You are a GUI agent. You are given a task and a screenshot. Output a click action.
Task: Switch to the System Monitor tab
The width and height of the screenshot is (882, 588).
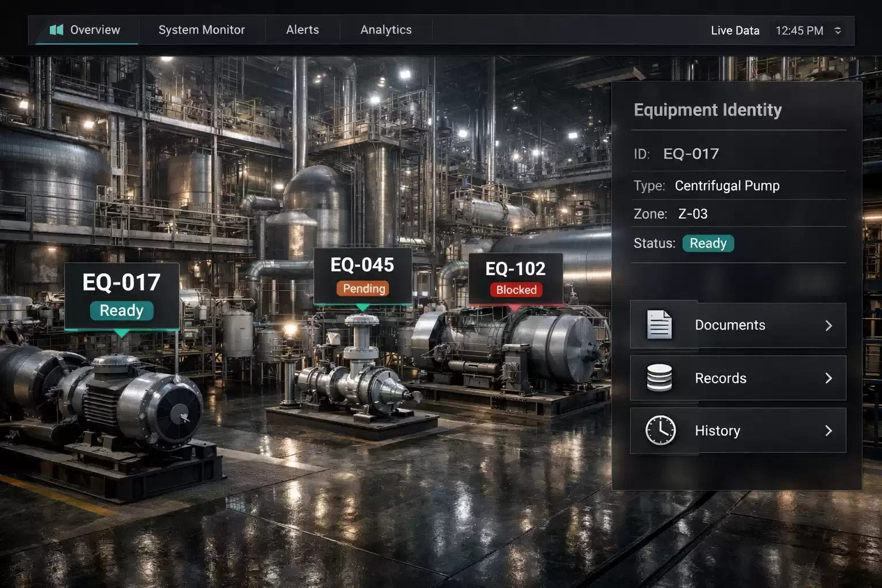tap(202, 30)
